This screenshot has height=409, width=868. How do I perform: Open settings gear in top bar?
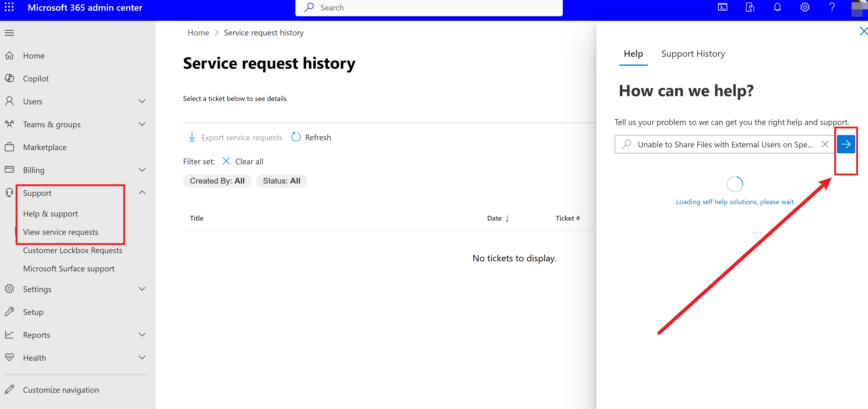[805, 7]
